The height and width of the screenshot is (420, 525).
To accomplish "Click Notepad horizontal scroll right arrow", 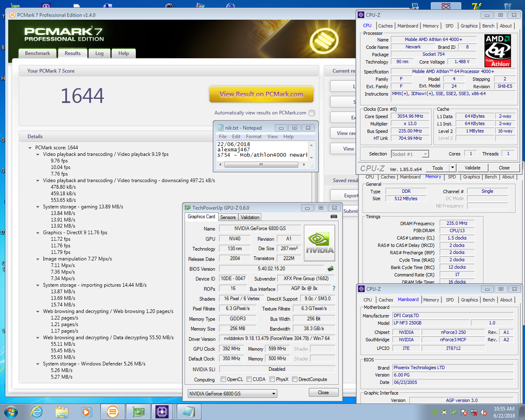I will pos(304,164).
